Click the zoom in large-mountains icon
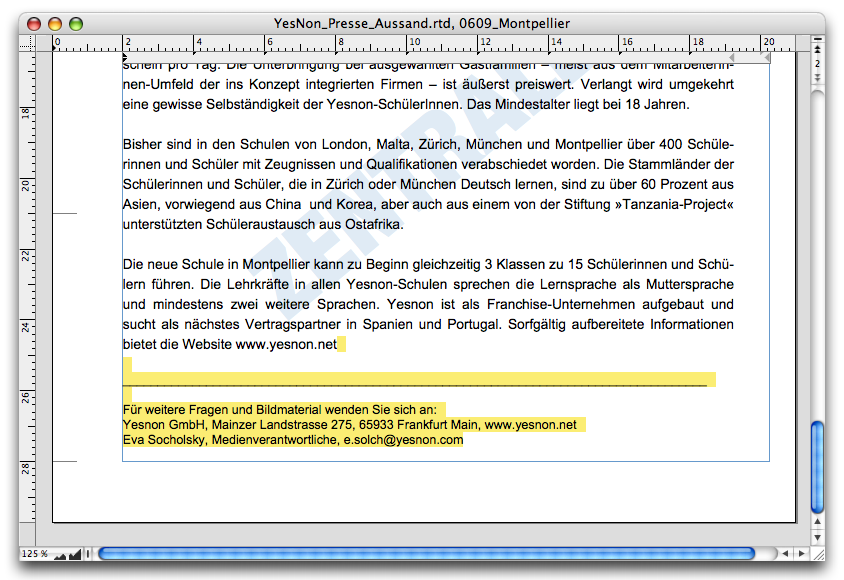The width and height of the screenshot is (844, 580). (x=75, y=553)
